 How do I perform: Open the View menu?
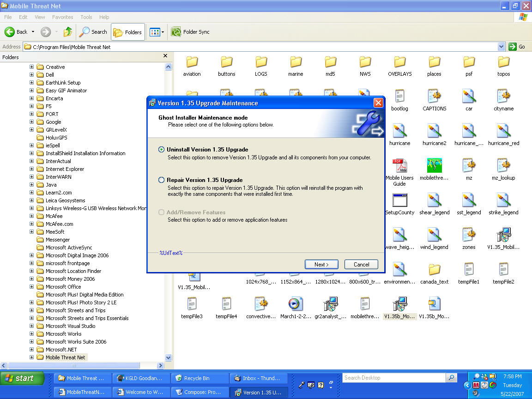[40, 17]
